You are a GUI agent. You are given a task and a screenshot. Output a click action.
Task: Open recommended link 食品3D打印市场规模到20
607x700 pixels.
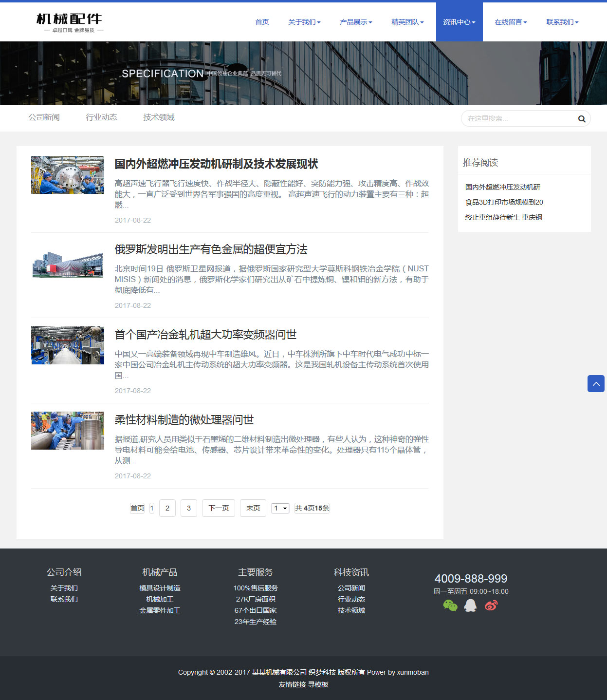click(504, 202)
